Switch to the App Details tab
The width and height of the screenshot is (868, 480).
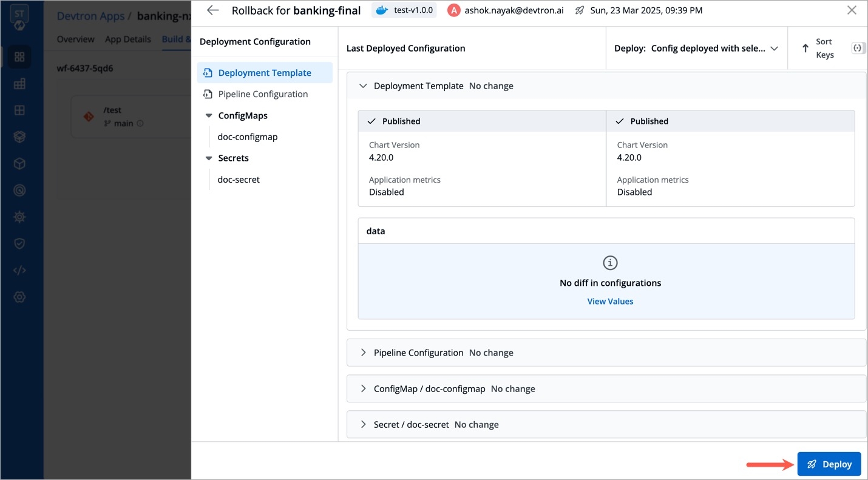[128, 39]
